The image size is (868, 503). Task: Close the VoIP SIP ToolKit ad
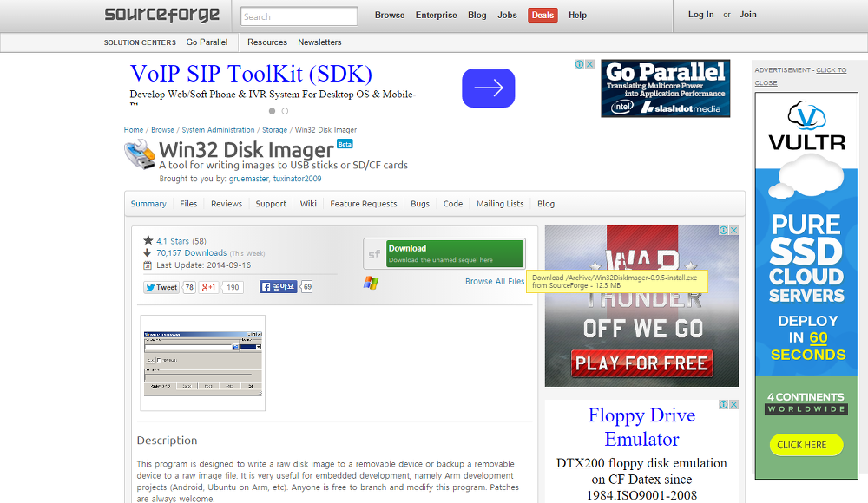point(590,64)
